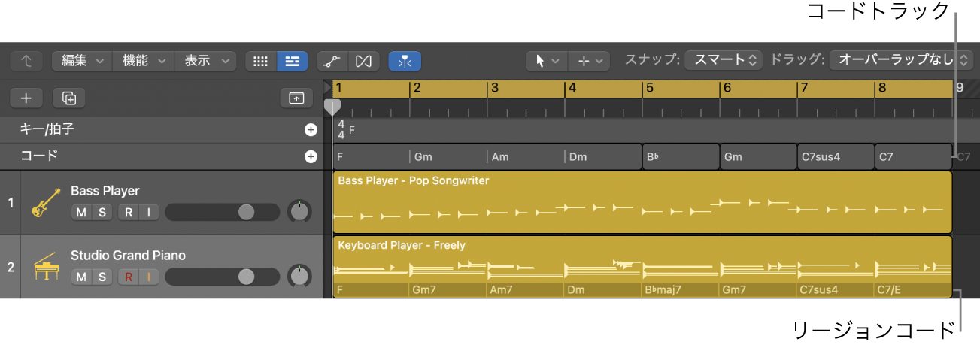Click the Bass Player pan knob
This screenshot has height=348, width=980.
pos(299,212)
